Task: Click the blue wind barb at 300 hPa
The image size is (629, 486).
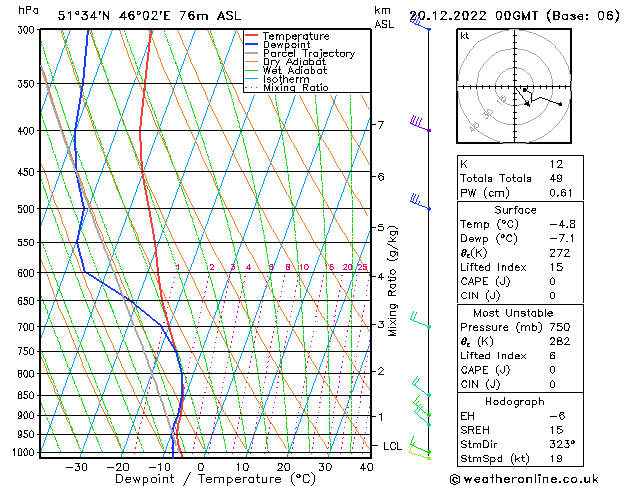Action: pyautogui.click(x=419, y=24)
